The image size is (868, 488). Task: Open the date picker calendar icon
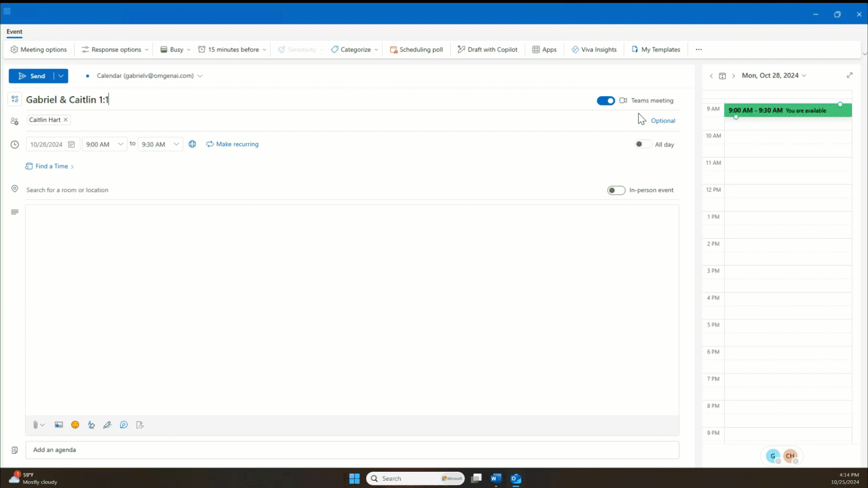click(71, 144)
